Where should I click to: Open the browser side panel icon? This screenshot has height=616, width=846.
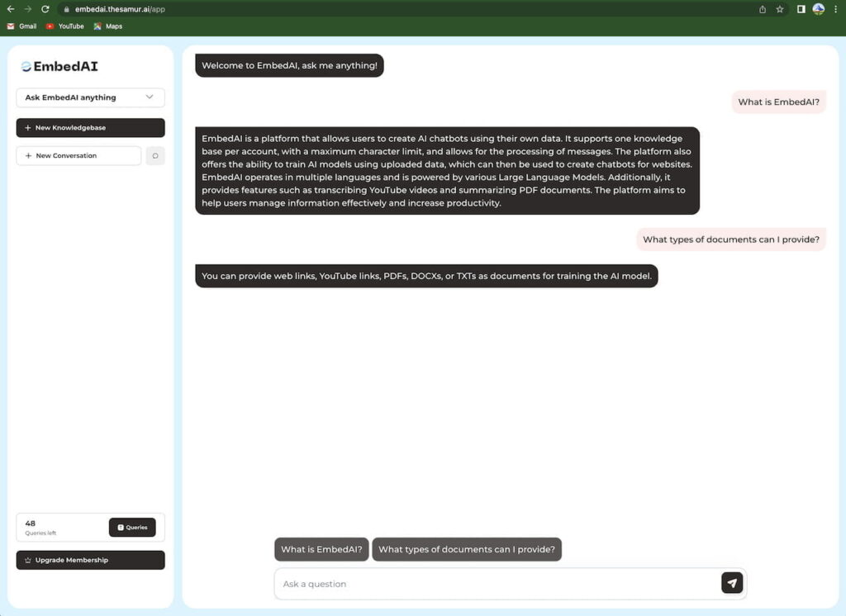tap(801, 9)
